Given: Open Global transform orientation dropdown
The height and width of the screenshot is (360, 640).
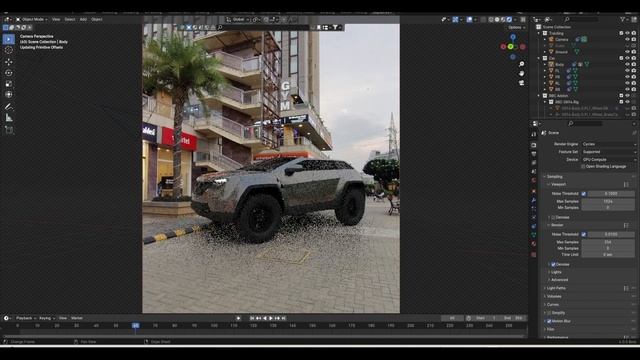Looking at the screenshot, I should (238, 20).
